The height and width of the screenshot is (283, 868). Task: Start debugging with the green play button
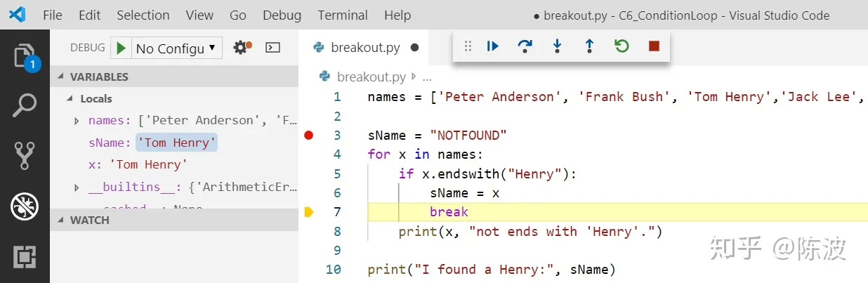[x=121, y=48]
